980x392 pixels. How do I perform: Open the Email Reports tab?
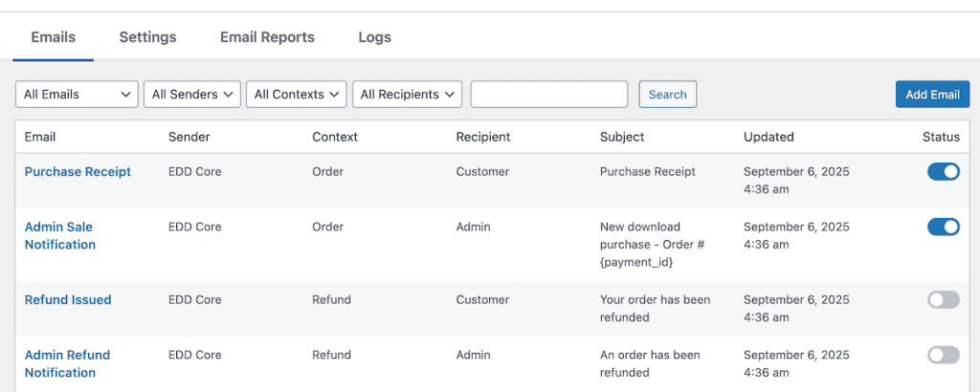(x=267, y=37)
